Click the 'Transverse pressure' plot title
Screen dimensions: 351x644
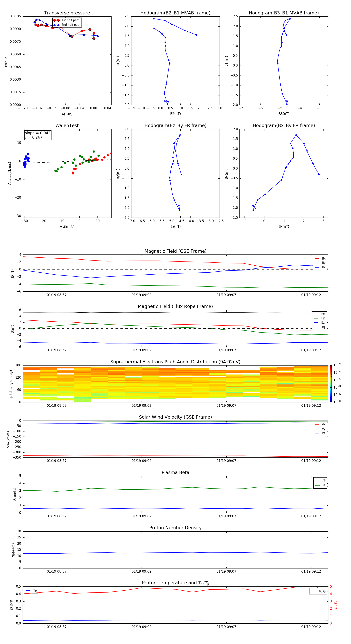point(67,13)
